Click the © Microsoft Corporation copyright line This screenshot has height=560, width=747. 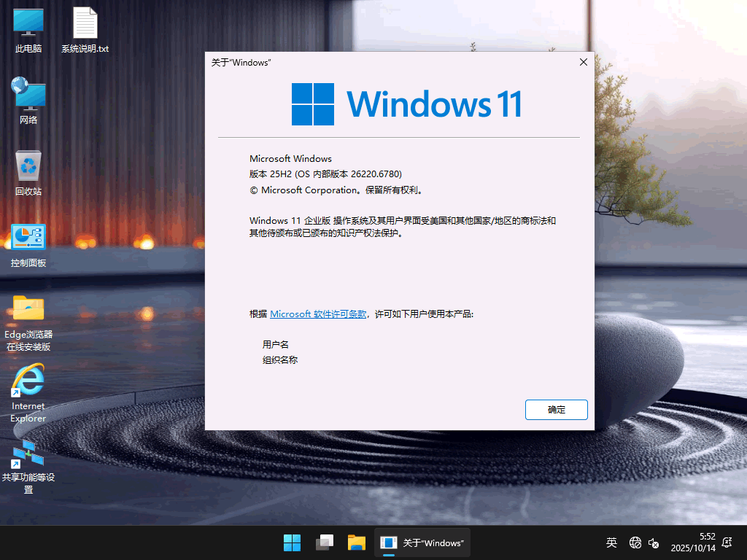coord(336,190)
